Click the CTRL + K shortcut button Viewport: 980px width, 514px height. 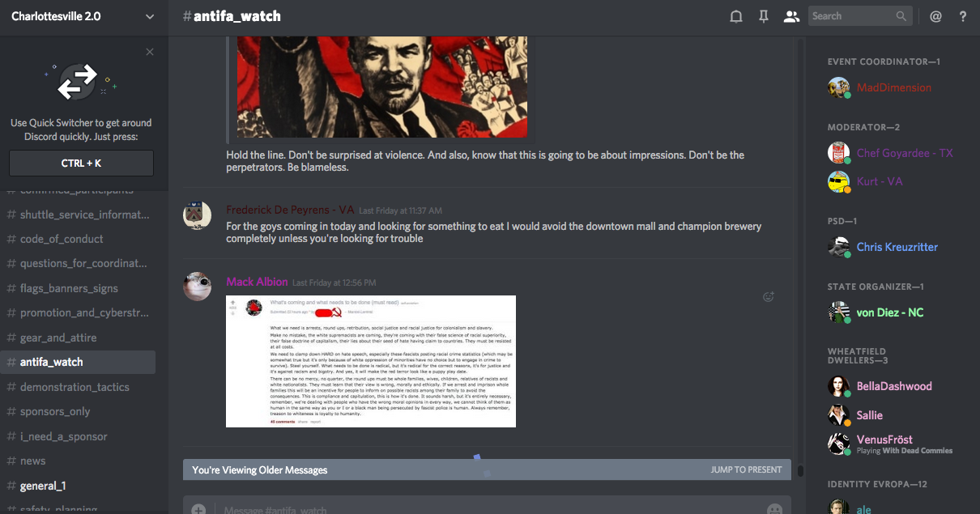point(81,163)
